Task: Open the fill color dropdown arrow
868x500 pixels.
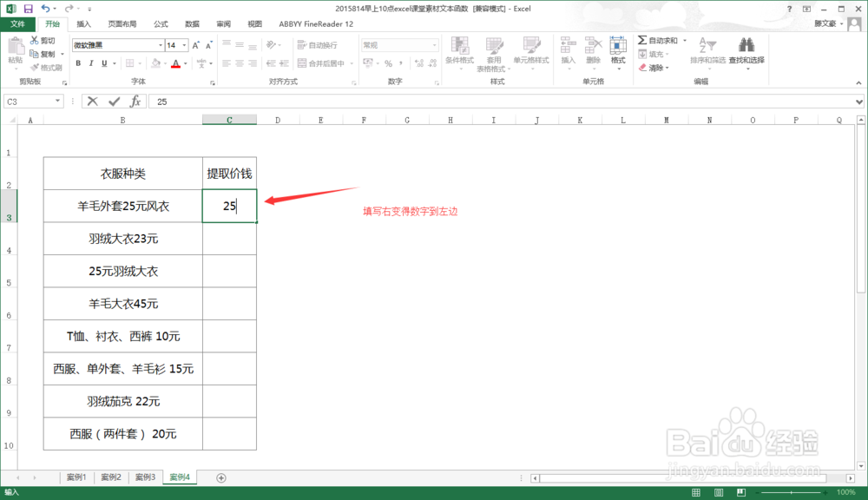Action: (166, 62)
